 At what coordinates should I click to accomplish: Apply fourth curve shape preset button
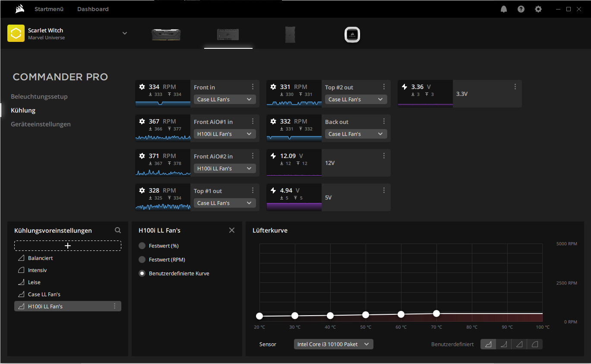(535, 344)
